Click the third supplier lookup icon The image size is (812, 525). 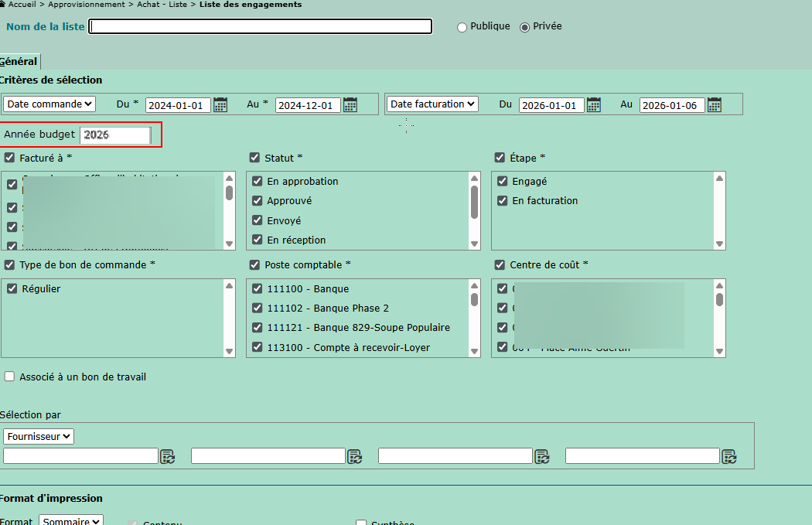(542, 456)
